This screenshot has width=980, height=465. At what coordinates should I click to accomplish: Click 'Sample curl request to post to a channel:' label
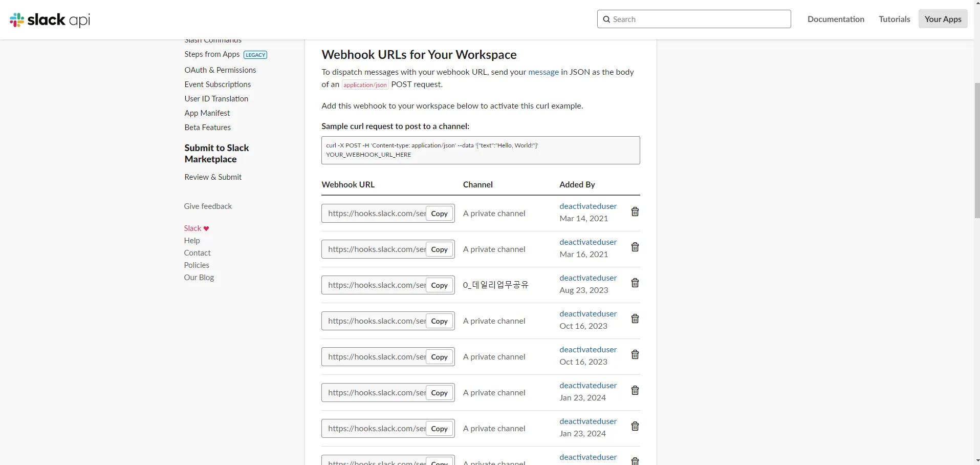[x=395, y=126]
